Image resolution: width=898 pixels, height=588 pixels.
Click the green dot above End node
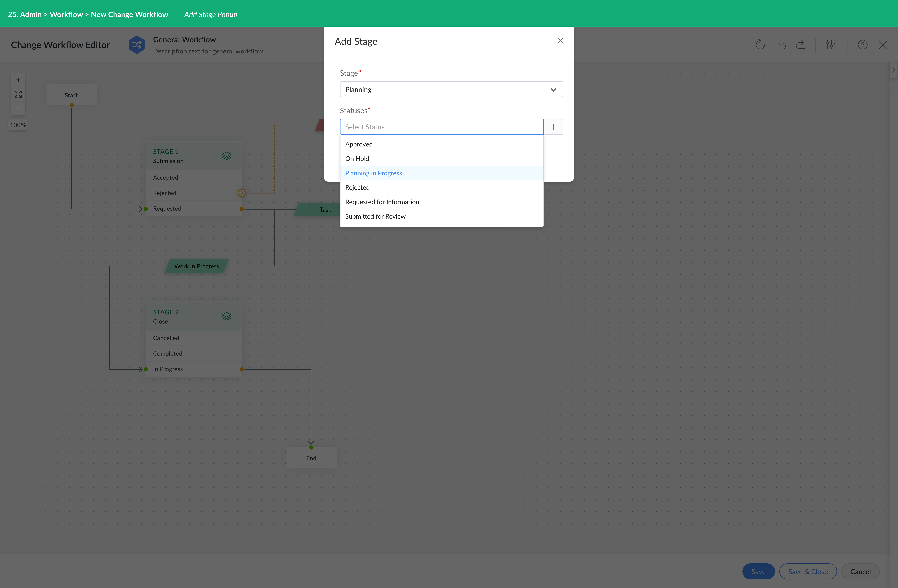point(311,448)
